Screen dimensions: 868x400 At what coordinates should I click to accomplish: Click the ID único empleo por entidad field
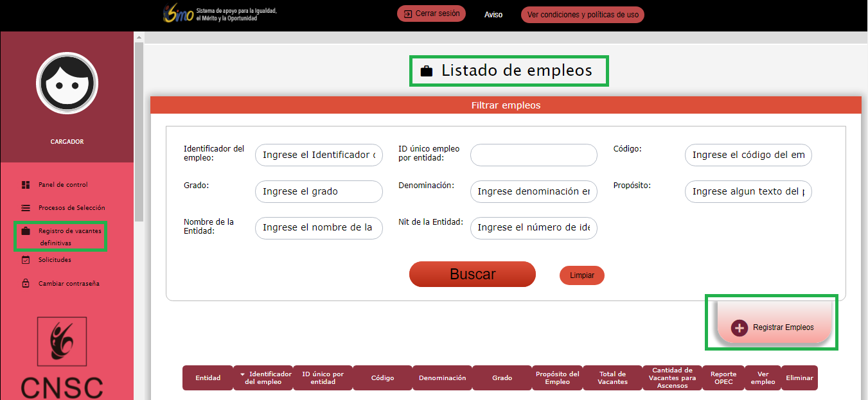click(533, 155)
